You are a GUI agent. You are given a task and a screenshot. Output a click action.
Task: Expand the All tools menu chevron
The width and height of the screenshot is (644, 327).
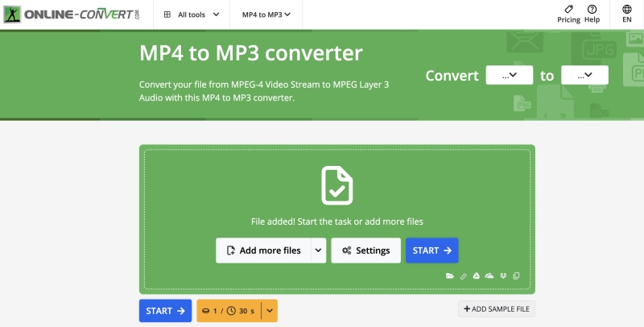click(216, 14)
